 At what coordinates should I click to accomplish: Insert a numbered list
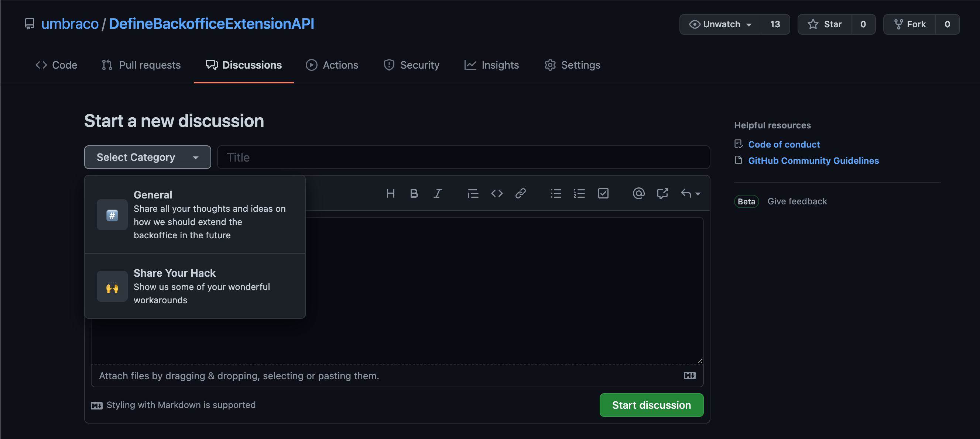click(579, 193)
